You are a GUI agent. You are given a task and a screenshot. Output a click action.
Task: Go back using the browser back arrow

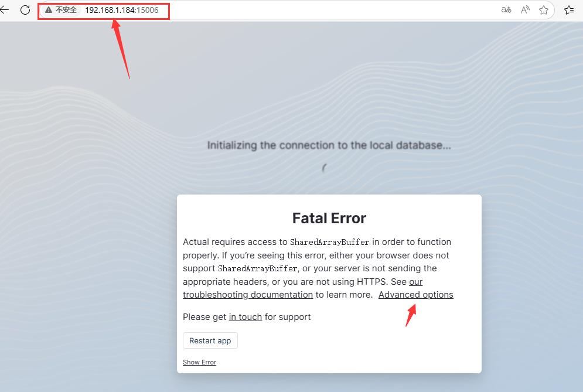point(5,10)
